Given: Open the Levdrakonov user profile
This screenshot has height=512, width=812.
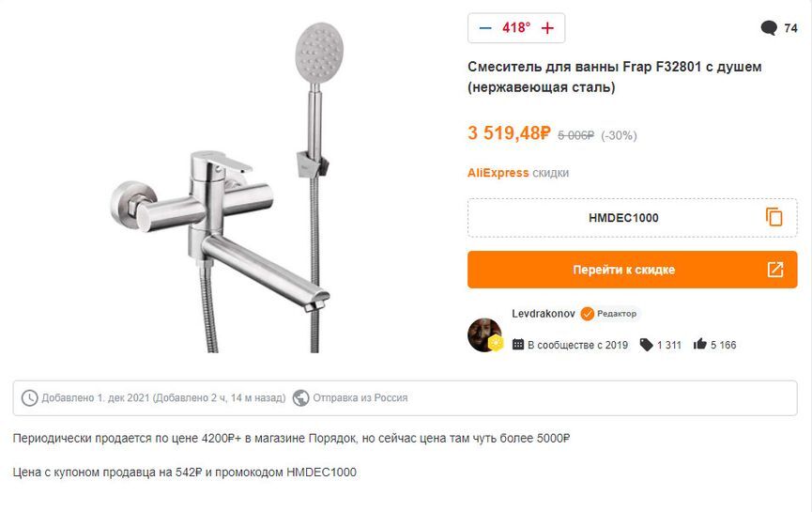Looking at the screenshot, I should [544, 313].
